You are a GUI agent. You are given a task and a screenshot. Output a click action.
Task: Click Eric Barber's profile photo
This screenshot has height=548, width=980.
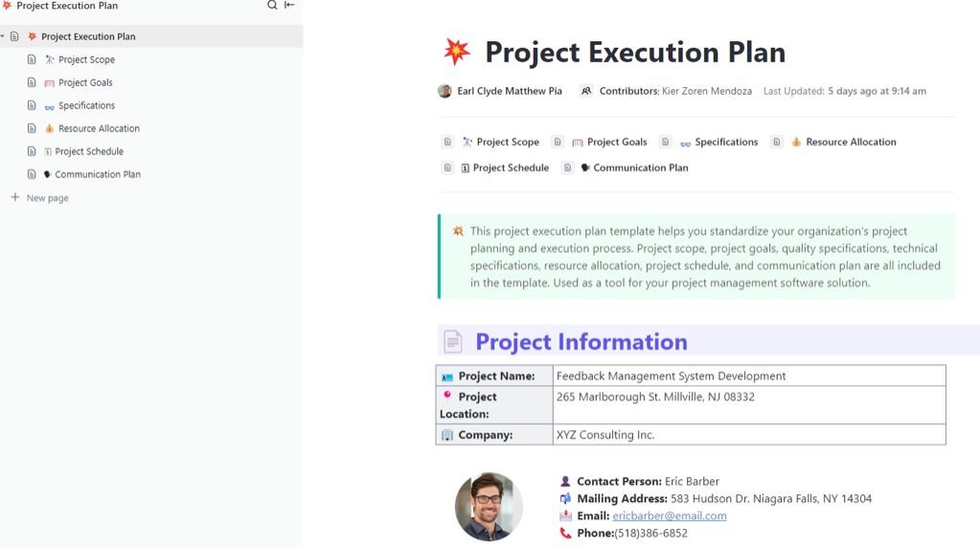coord(489,507)
